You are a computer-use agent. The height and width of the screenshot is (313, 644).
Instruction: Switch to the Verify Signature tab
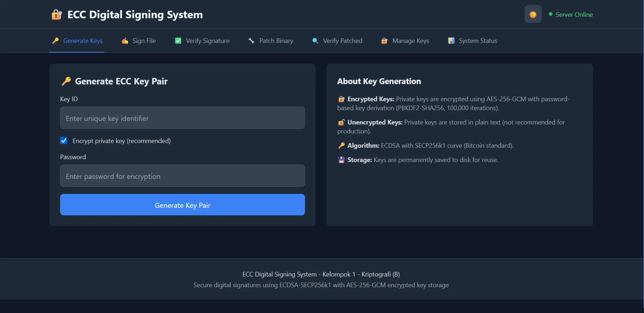point(207,41)
